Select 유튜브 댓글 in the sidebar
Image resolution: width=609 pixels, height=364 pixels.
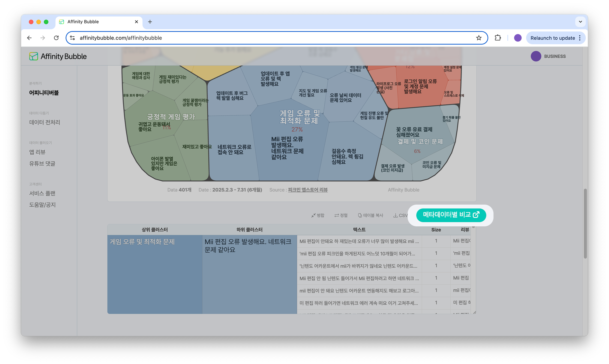(x=42, y=163)
